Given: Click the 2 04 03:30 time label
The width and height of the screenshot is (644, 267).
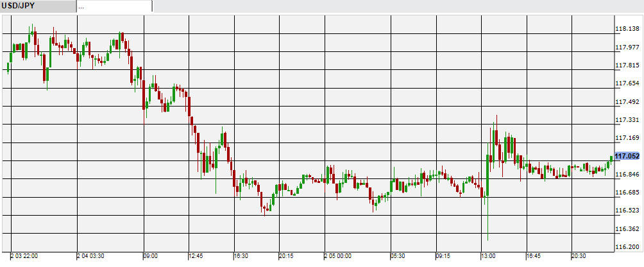Looking at the screenshot, I should [91, 255].
